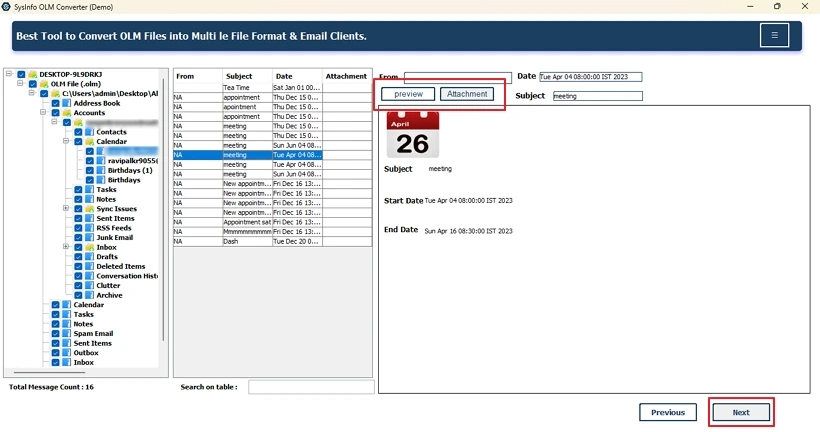Viewport: 820px width, 432px height.
Task: Click the Date field in preview header
Action: [x=590, y=77]
